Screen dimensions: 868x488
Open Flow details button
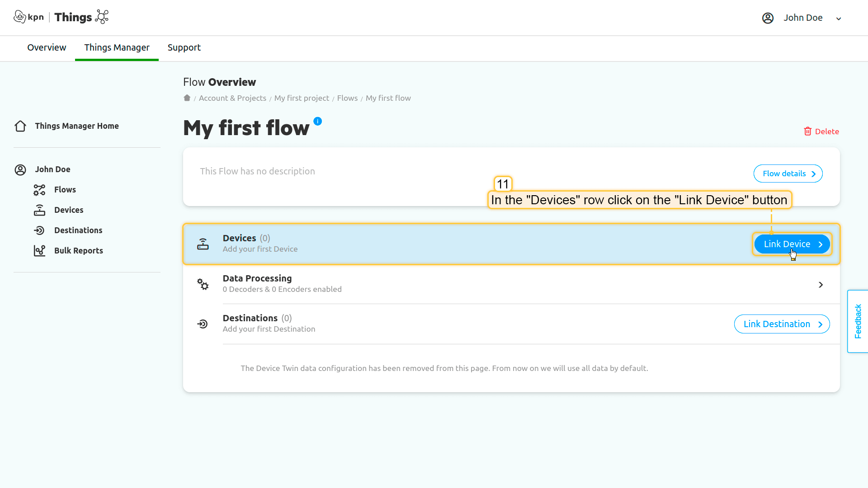click(788, 174)
